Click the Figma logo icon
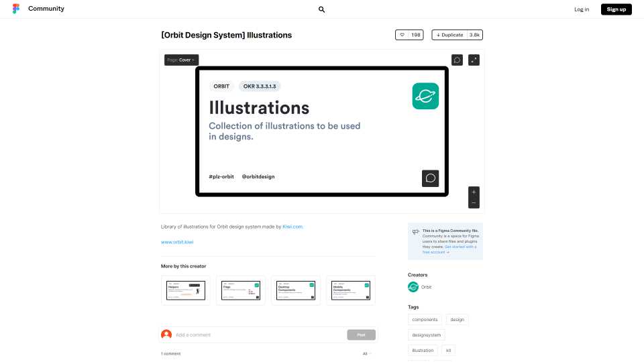The image size is (644, 362). (16, 9)
